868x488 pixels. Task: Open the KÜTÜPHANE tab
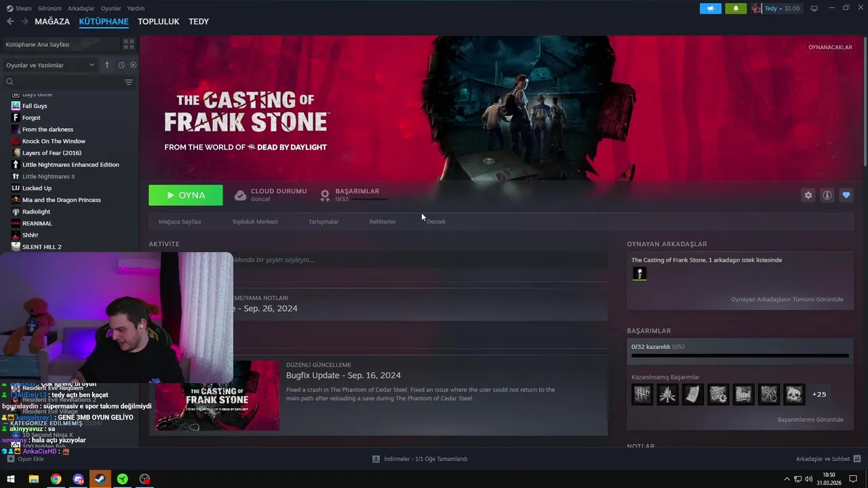(x=104, y=22)
